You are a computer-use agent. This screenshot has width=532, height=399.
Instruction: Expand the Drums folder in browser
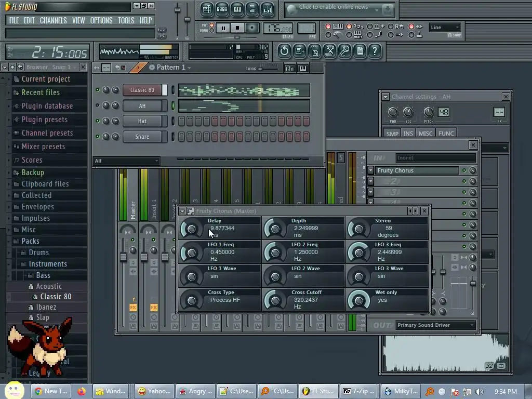[x=38, y=252]
